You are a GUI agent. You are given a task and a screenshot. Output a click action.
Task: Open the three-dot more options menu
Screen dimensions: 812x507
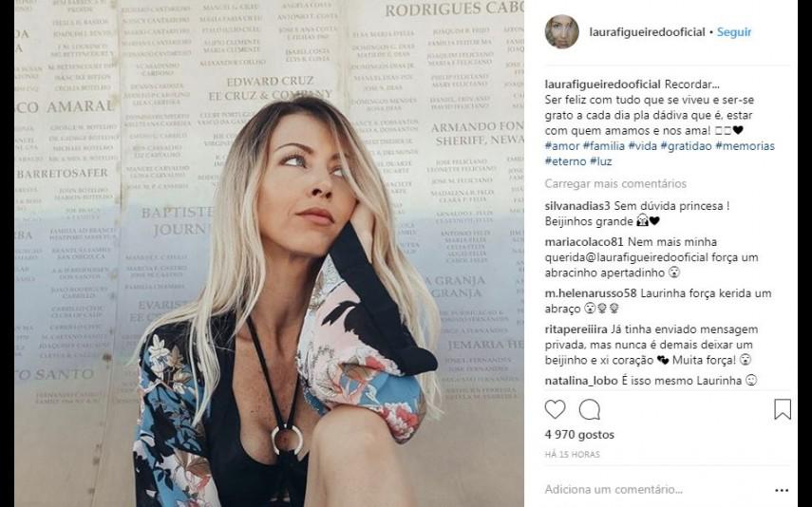pyautogui.click(x=782, y=490)
